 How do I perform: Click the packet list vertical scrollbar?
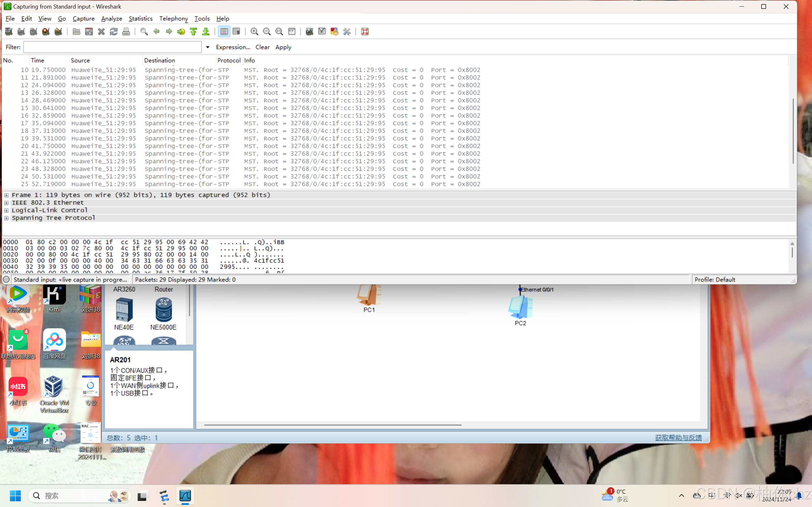(x=793, y=131)
